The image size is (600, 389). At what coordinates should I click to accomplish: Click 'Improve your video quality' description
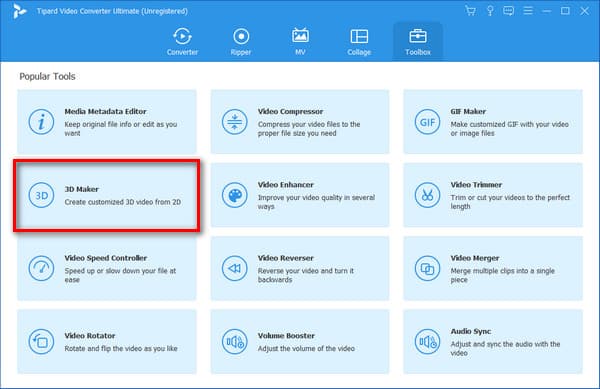click(x=316, y=202)
